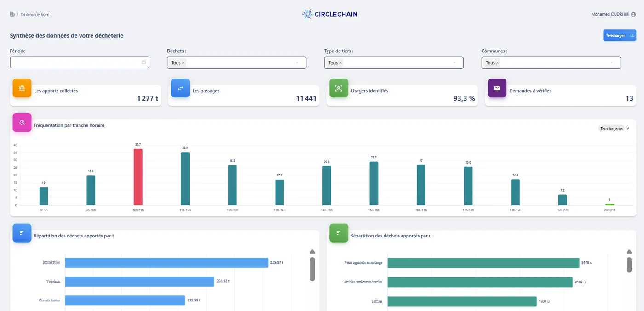This screenshot has width=644, height=311.
Task: Focus the Période date input field
Action: 80,62
